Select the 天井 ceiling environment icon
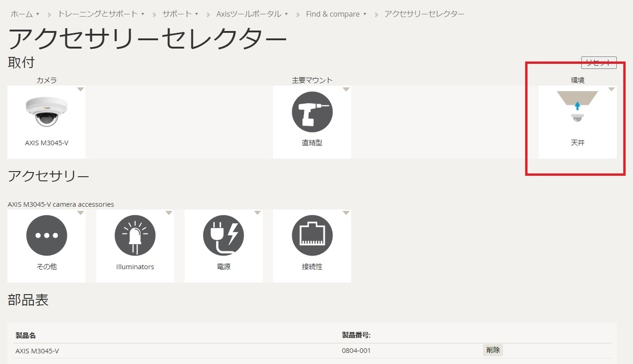 [578, 107]
